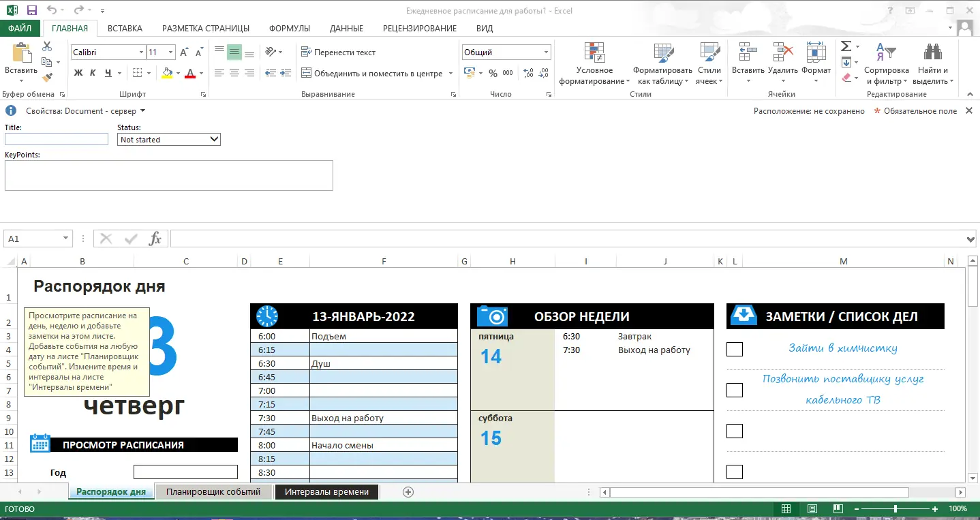Click the Удалить cells button
Image resolution: width=980 pixels, height=520 pixels.
(782, 65)
